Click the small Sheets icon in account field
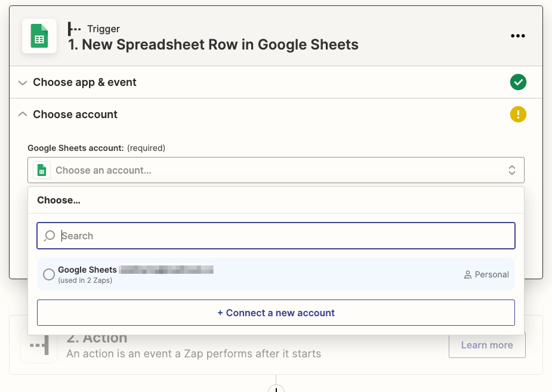Viewport: 552px width, 392px height. 42,170
